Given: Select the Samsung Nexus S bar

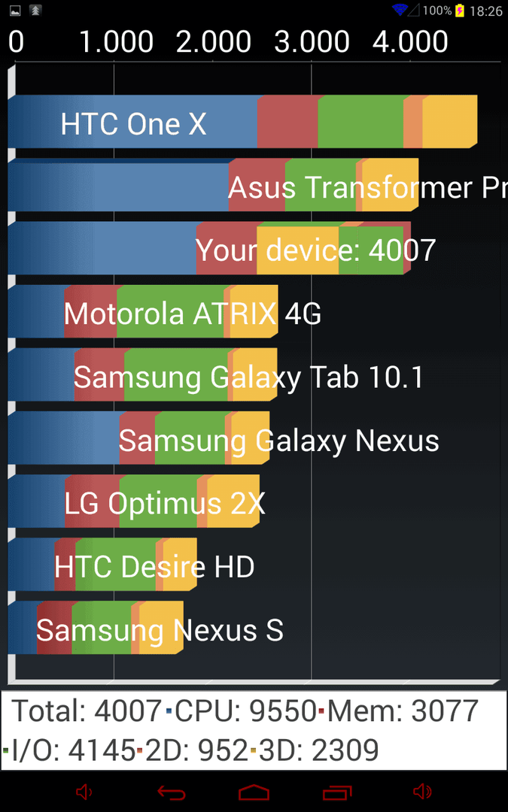Looking at the screenshot, I should coord(96,627).
